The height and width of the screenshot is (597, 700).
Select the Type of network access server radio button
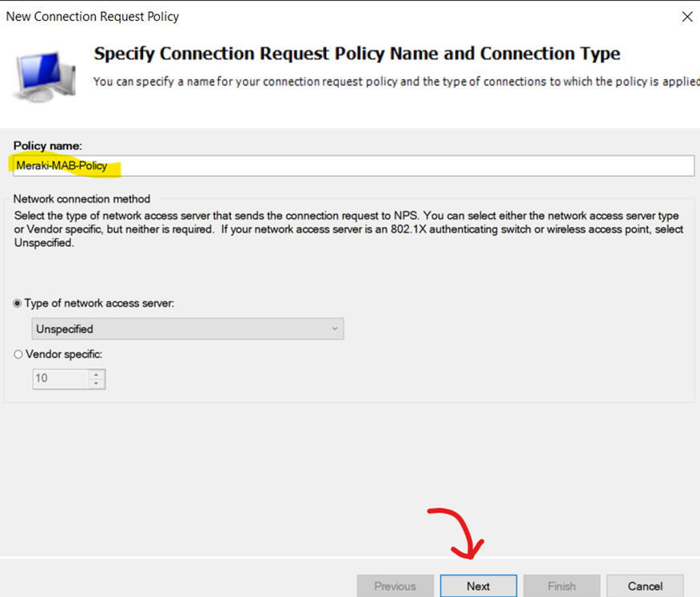click(18, 304)
